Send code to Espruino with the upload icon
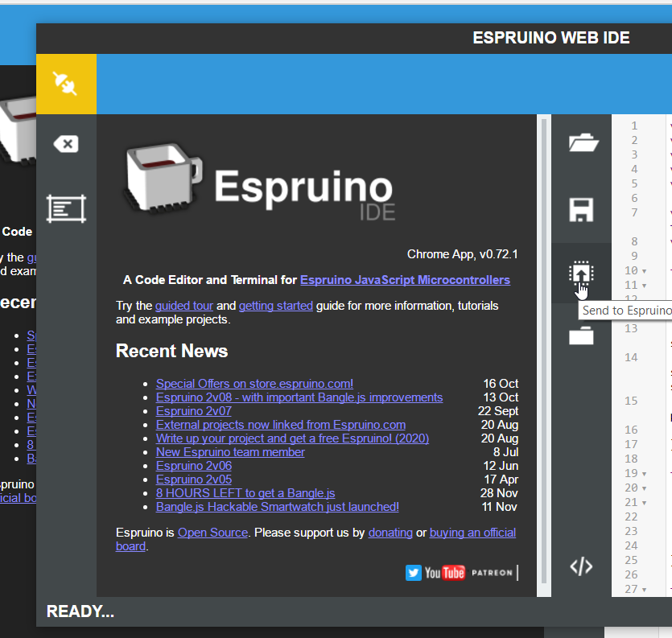This screenshot has width=672, height=638. pyautogui.click(x=581, y=273)
